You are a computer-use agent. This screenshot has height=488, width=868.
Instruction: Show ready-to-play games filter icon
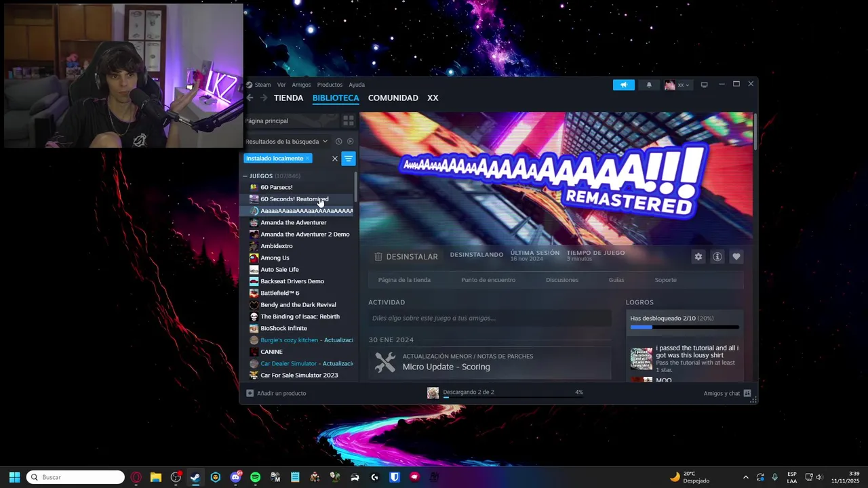350,142
